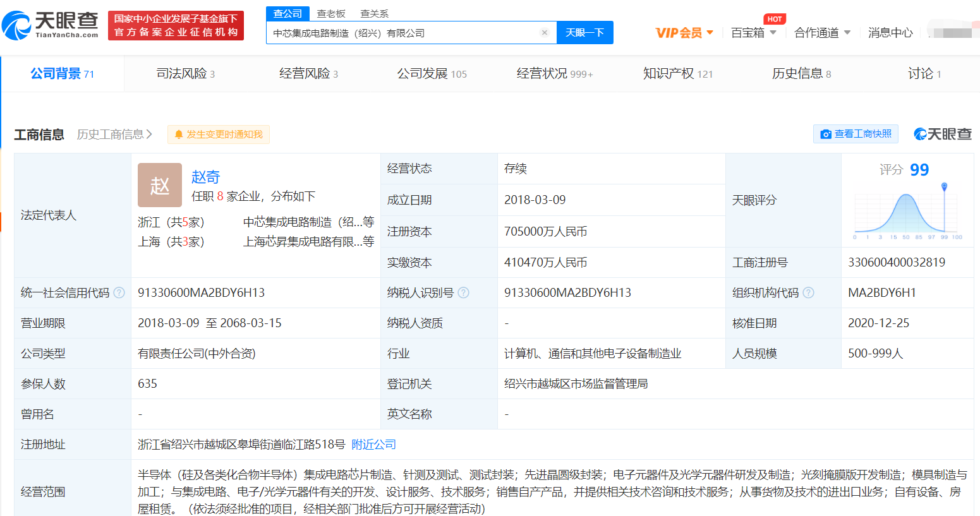Click the 工商注册号 value 330600400032819
980x516 pixels.
point(897,263)
